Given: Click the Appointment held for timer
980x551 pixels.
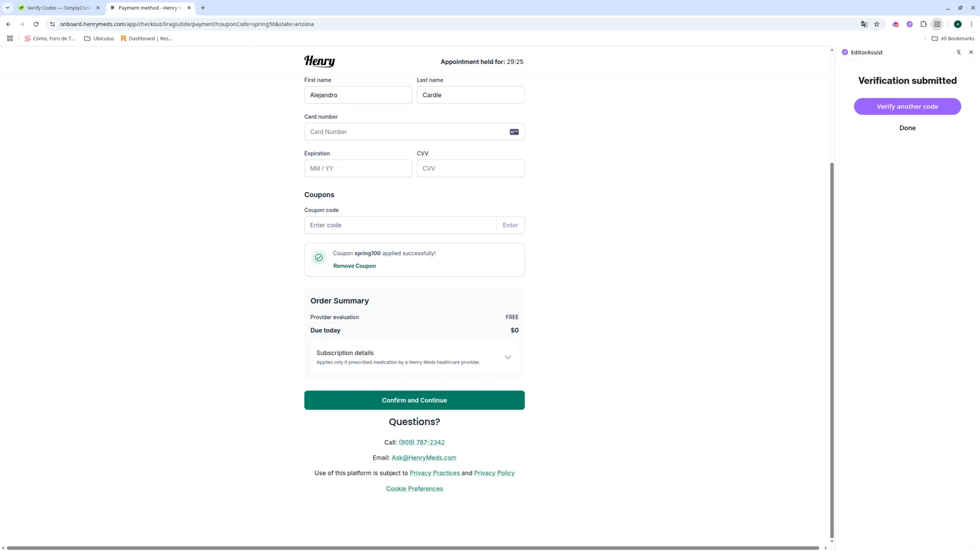Looking at the screenshot, I should pyautogui.click(x=482, y=62).
